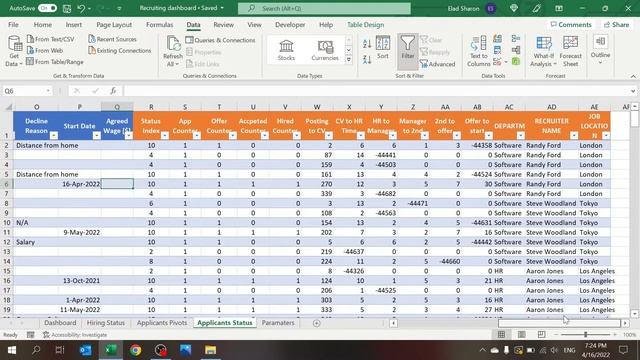The image size is (640, 360).
Task: Click Accessibility: Investigate in status bar
Action: 75,335
